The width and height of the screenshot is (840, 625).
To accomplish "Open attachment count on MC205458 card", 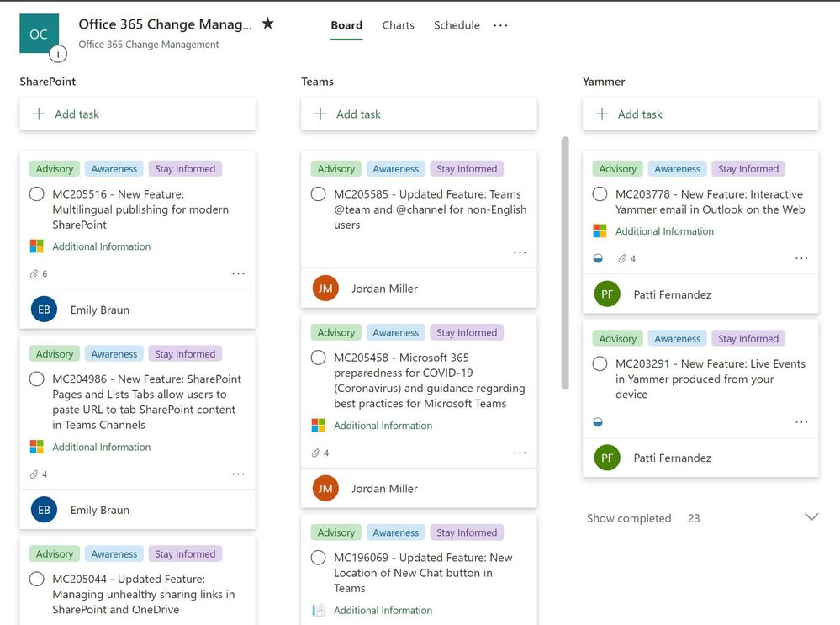I will click(320, 453).
